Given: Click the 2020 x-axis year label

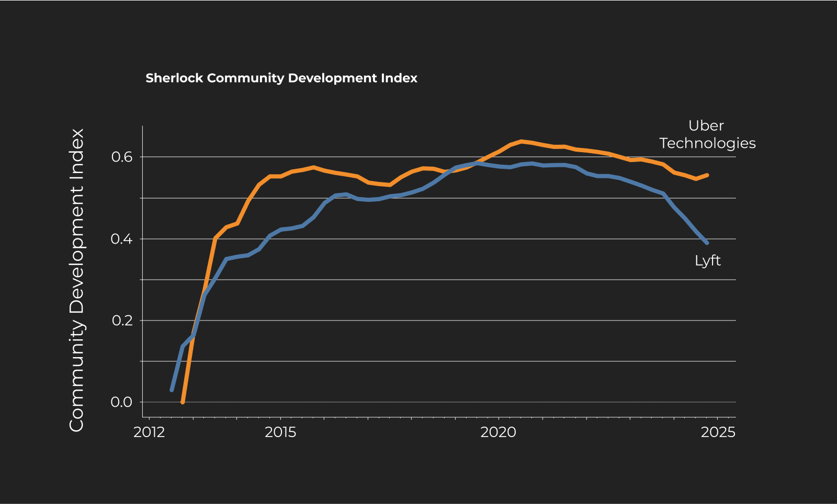Looking at the screenshot, I should click(x=498, y=432).
